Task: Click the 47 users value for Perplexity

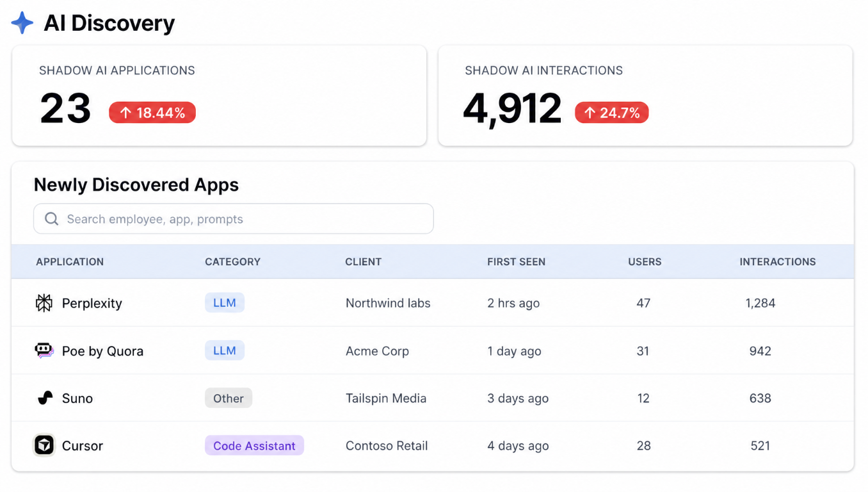Action: point(643,303)
